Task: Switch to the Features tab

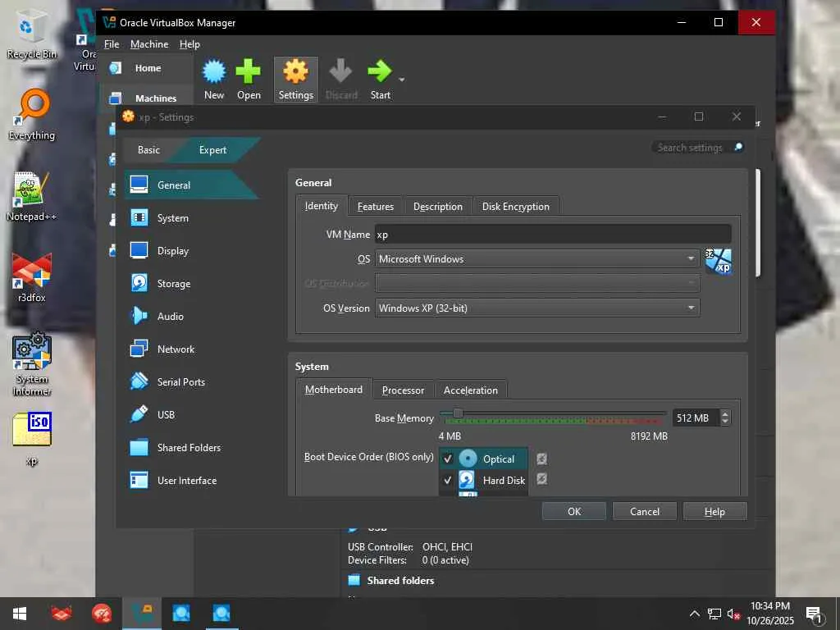Action: click(376, 206)
